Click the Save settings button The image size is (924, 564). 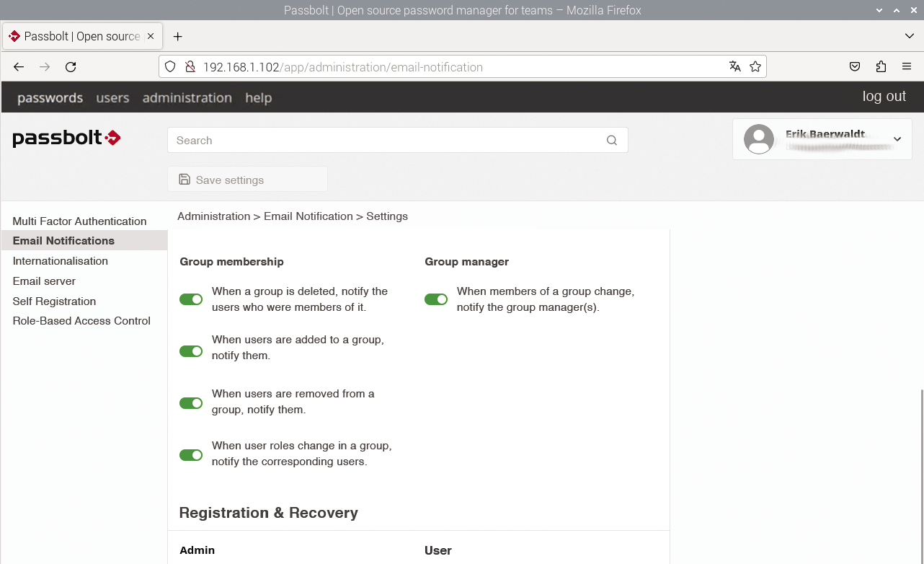pos(247,180)
